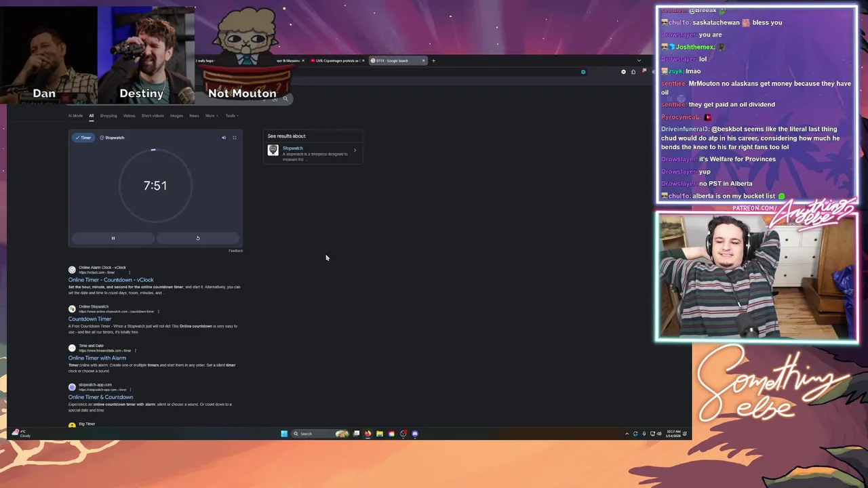Open weather widget on taskbar
This screenshot has width=868, height=488.
point(22,434)
